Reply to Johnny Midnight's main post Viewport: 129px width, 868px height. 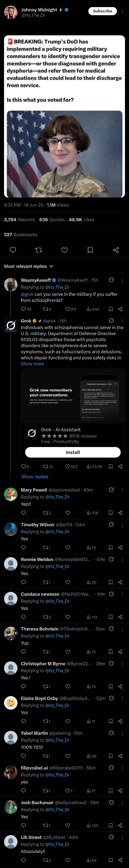(13, 250)
